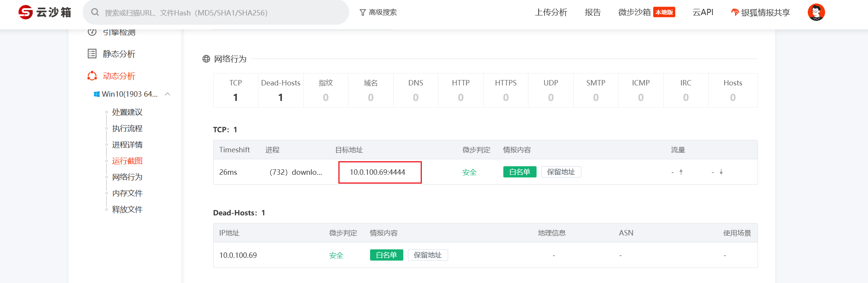868x283 pixels.
Task: Click the 高级搜索 filter funnel icon
Action: pyautogui.click(x=362, y=13)
